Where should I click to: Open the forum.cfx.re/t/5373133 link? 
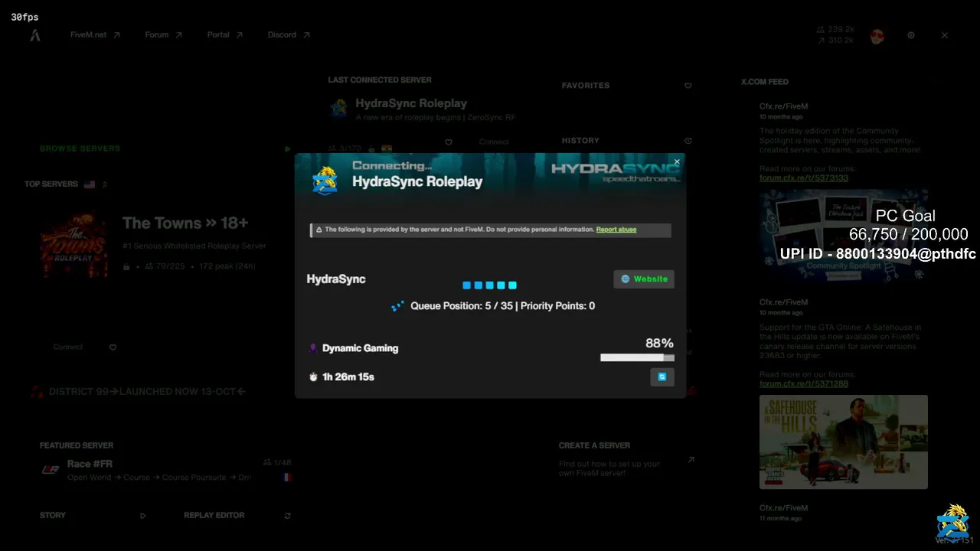[x=804, y=178]
